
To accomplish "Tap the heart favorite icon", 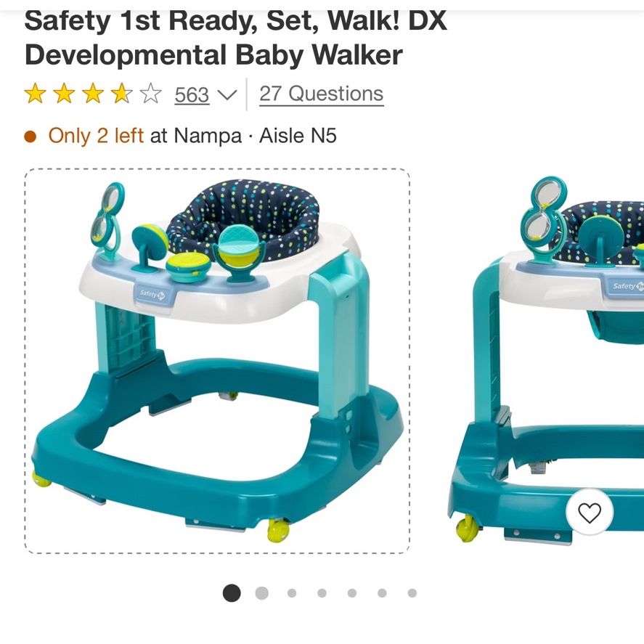I will click(x=590, y=512).
